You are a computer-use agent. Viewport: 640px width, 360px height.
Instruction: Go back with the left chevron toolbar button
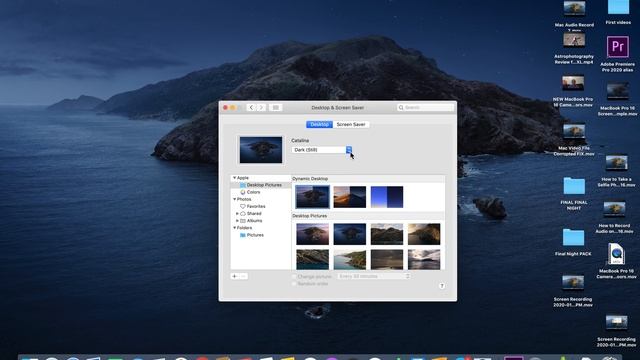(x=251, y=107)
